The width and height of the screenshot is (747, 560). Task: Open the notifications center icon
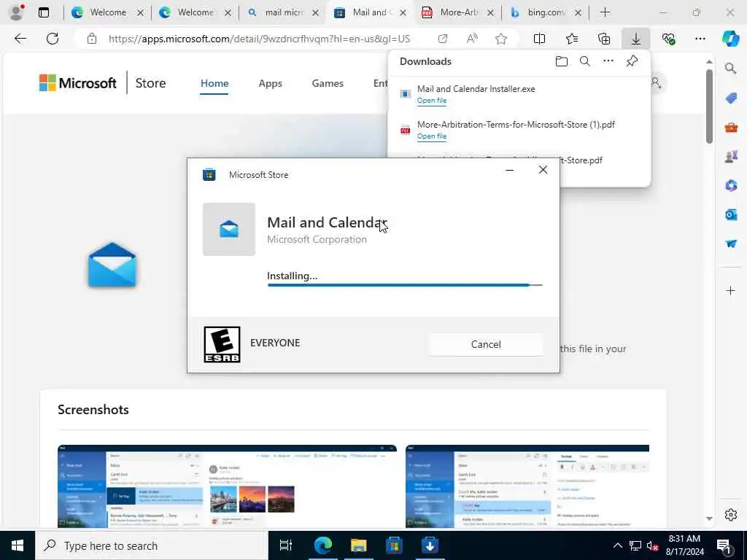[x=724, y=545]
